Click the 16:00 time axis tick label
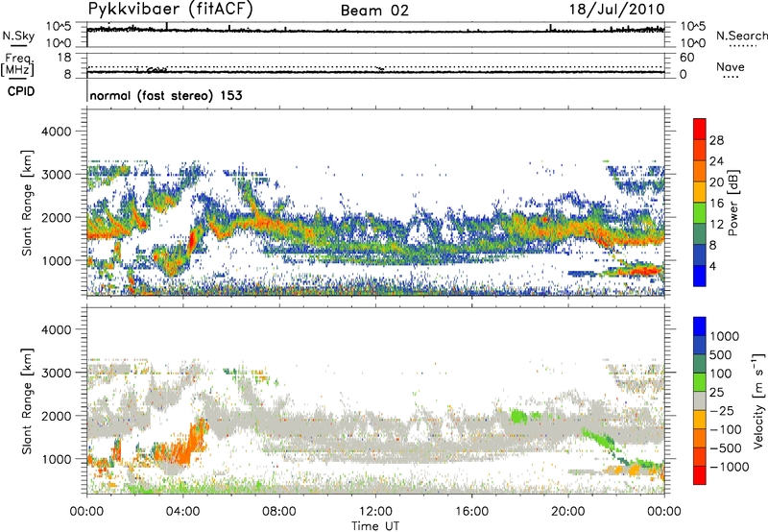 click(471, 512)
